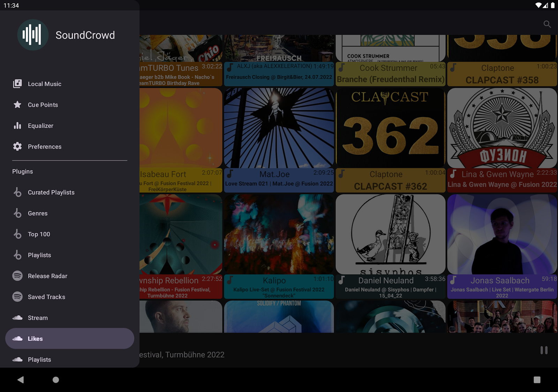Click music note icon on CLAPCAST #362 card

point(342,174)
